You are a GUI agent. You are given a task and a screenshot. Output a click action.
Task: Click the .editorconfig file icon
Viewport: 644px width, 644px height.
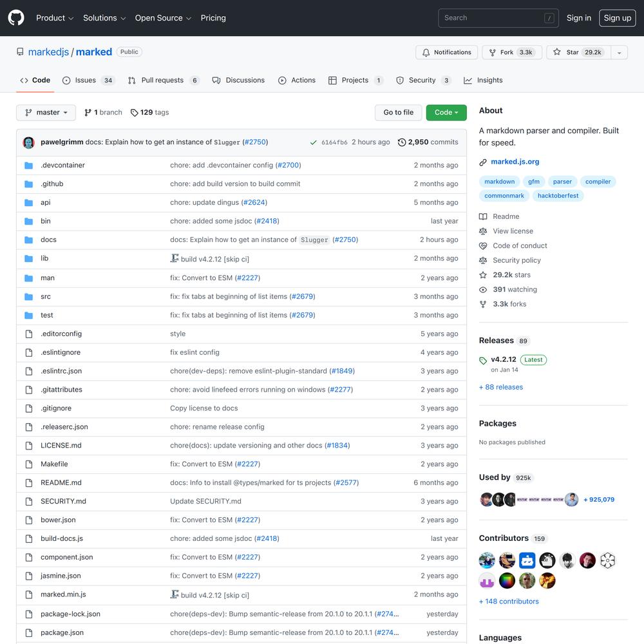tap(29, 334)
